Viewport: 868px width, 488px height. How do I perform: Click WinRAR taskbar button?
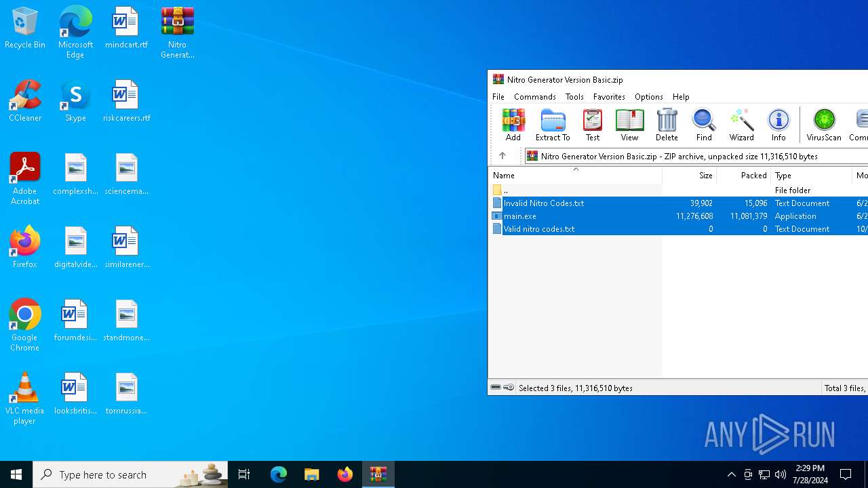tap(378, 474)
